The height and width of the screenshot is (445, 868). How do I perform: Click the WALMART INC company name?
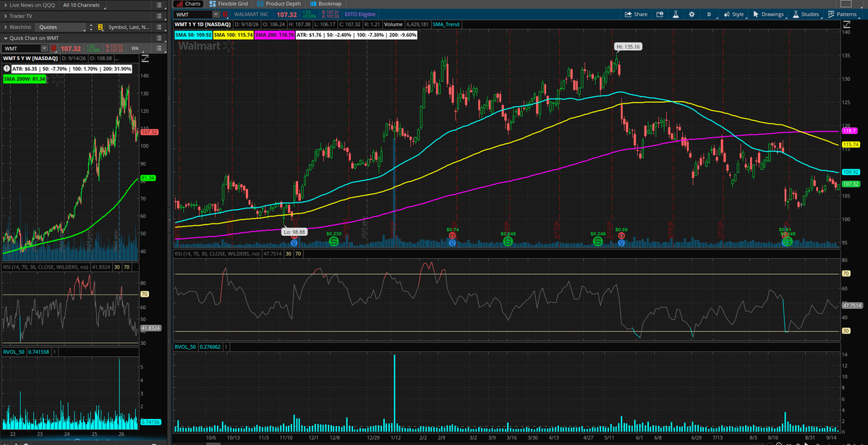[251, 14]
